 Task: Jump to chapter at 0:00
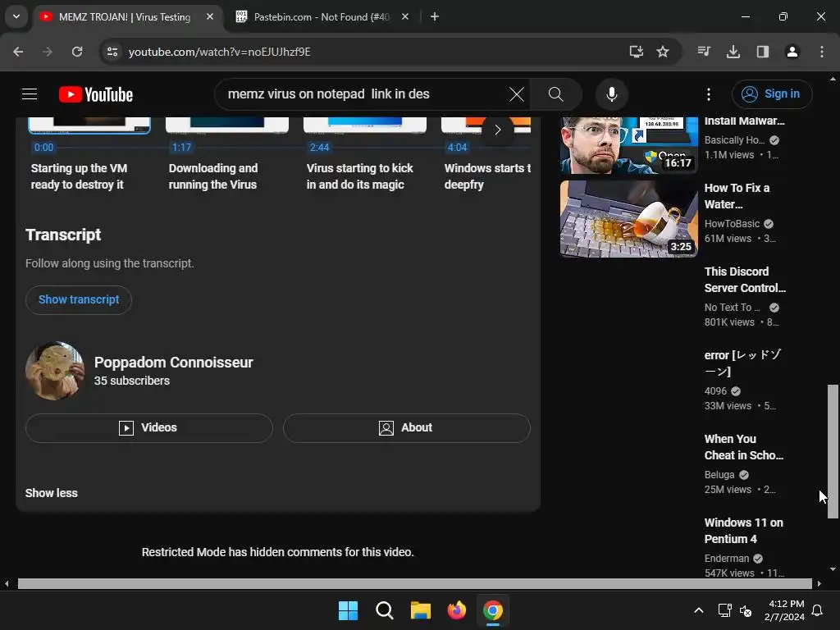44,148
